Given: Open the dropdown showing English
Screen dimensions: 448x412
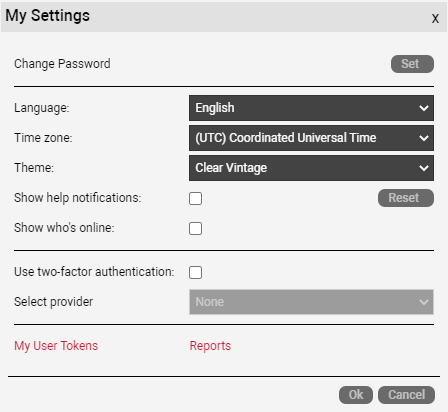Looking at the screenshot, I should click(311, 108).
